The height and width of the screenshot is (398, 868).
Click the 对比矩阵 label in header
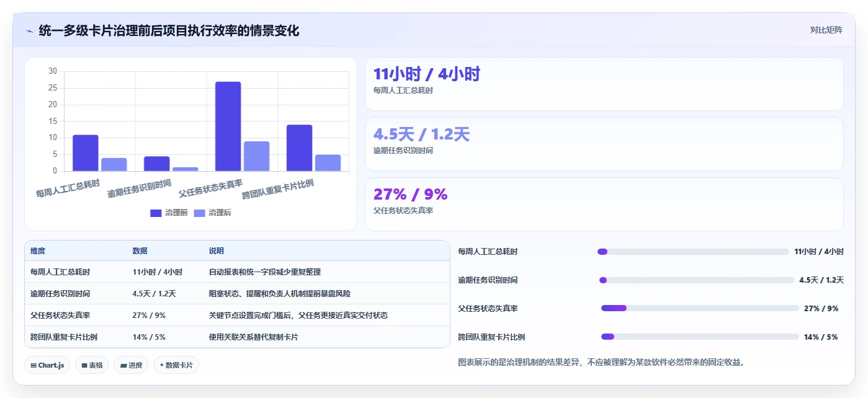click(x=826, y=30)
